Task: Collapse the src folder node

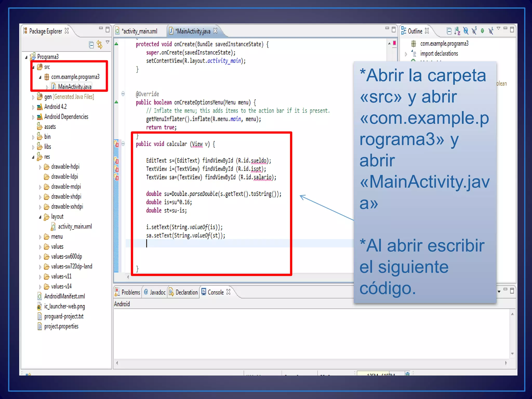Action: [x=33, y=67]
